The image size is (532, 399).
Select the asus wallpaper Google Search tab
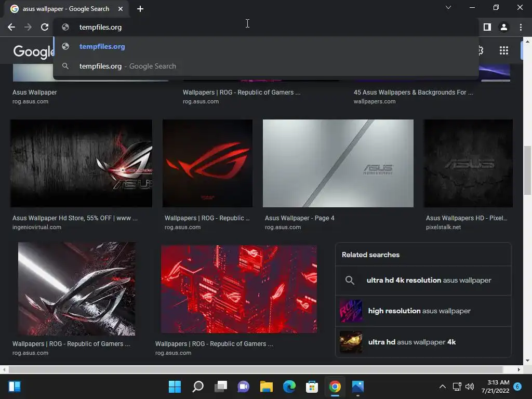pyautogui.click(x=66, y=9)
